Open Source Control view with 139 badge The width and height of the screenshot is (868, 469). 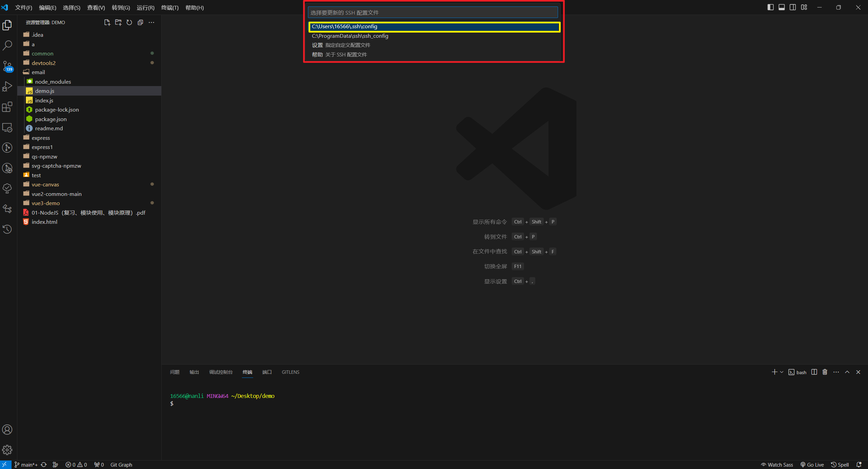point(7,66)
